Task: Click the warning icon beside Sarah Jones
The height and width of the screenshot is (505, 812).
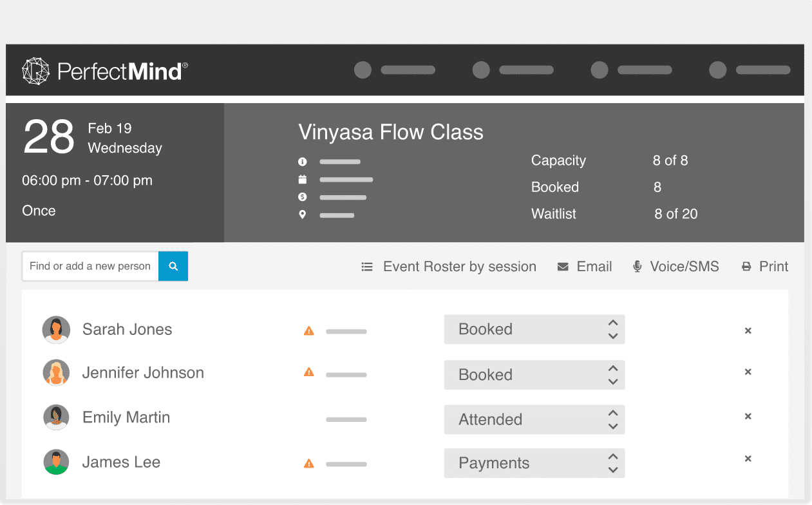Action: coord(309,331)
